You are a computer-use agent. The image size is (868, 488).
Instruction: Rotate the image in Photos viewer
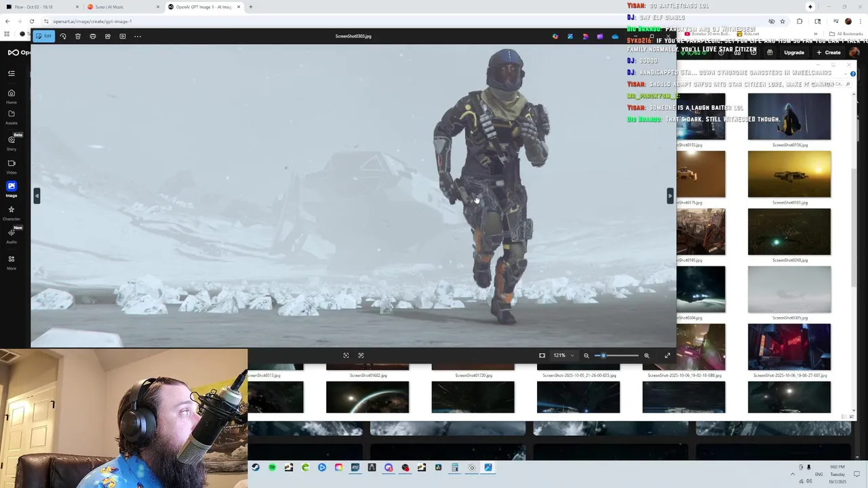point(63,36)
